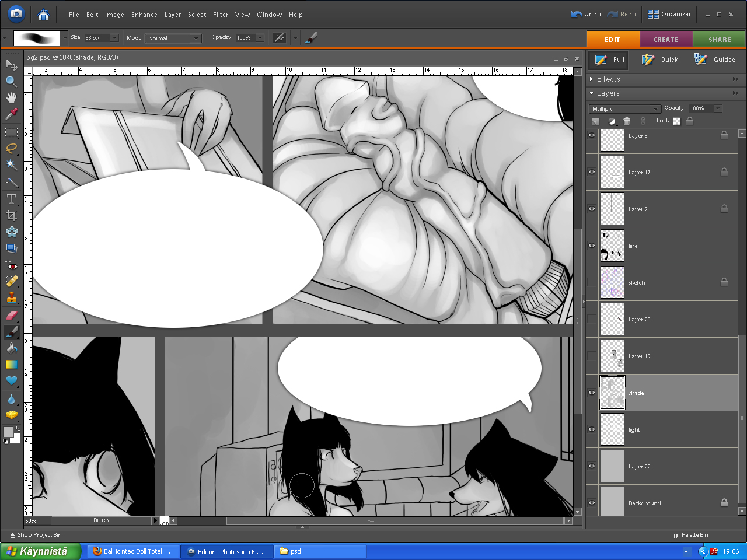Choose the Crop tool
747x560 pixels.
click(x=11, y=215)
